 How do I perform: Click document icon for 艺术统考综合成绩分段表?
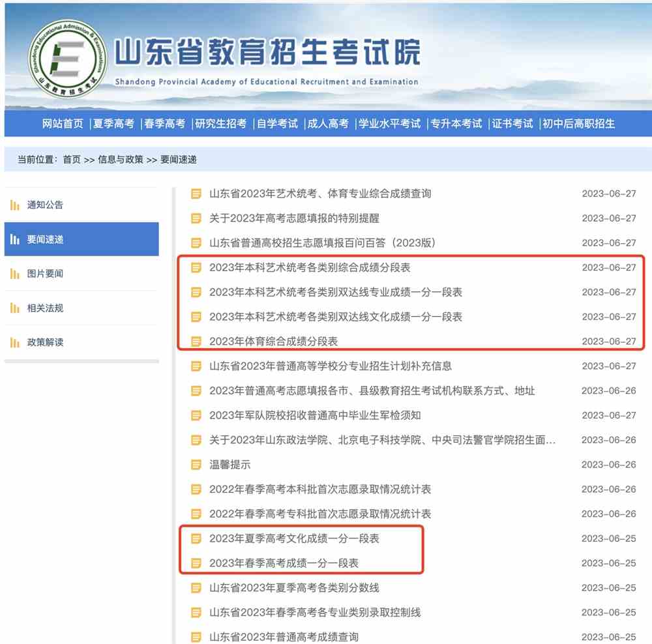(x=196, y=268)
